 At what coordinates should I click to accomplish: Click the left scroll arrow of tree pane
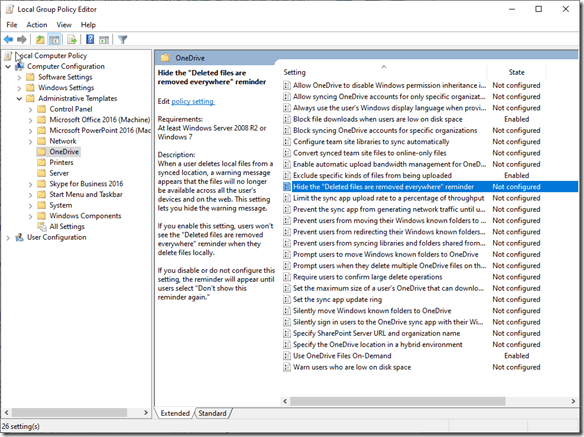tap(6, 412)
